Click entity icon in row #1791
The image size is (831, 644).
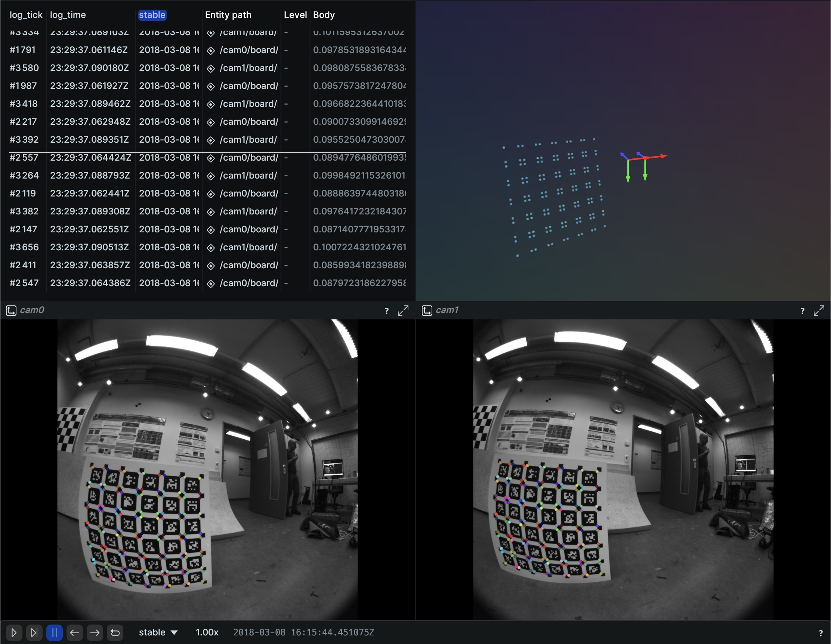click(211, 50)
